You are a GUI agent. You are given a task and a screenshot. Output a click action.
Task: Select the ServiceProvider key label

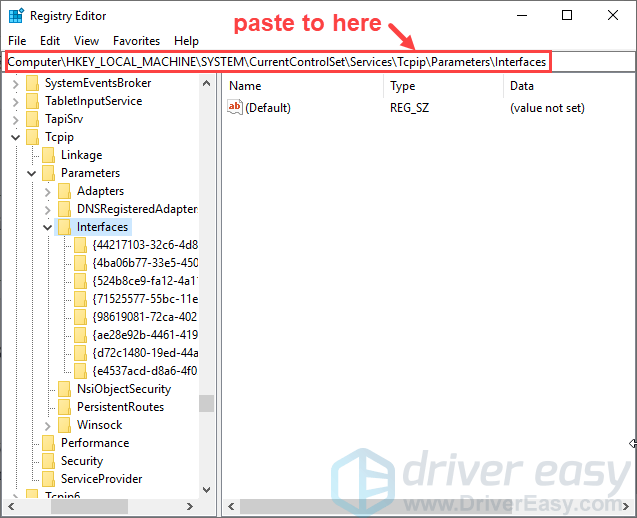[102, 479]
